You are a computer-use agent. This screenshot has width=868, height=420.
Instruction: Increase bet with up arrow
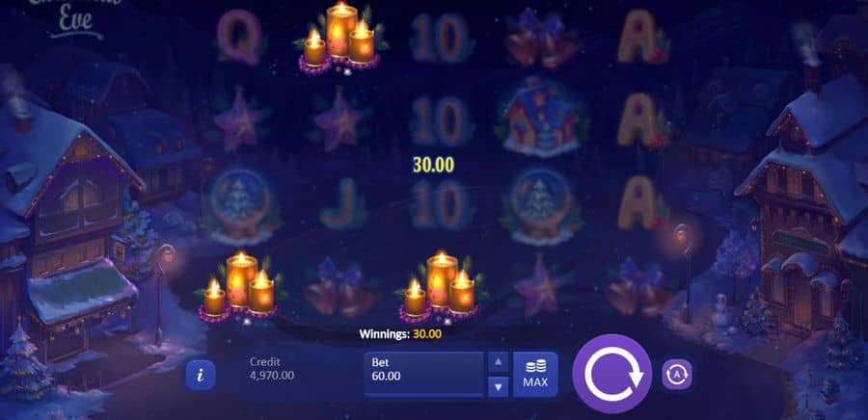(499, 361)
